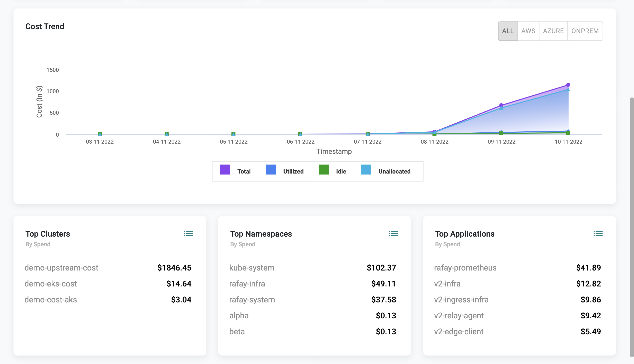The image size is (634, 364).
Task: Toggle Unallocated series in chart legend
Action: click(394, 171)
